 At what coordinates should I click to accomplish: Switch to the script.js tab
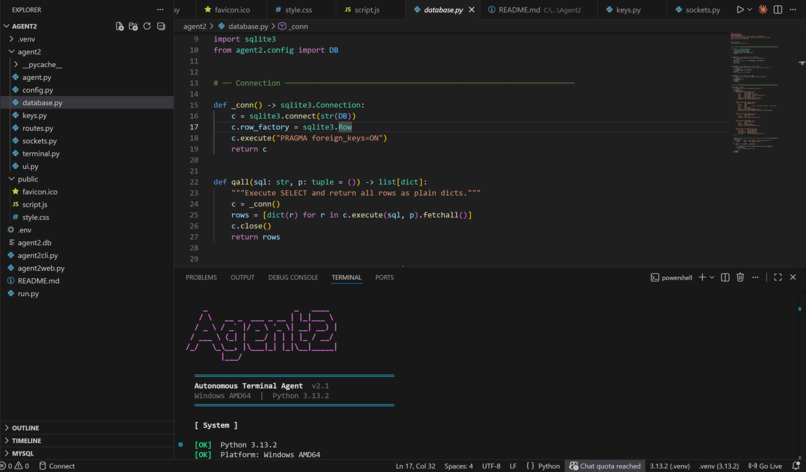click(362, 10)
